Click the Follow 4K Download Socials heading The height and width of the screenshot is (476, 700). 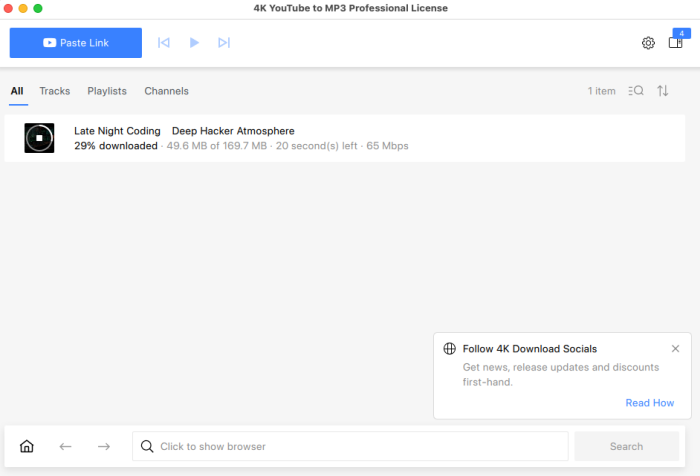(x=529, y=349)
